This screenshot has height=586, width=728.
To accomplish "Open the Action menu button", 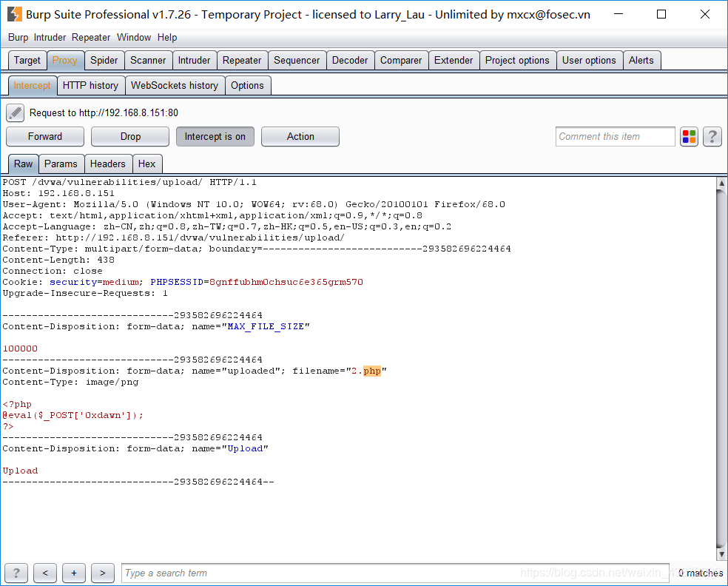I will 300,137.
